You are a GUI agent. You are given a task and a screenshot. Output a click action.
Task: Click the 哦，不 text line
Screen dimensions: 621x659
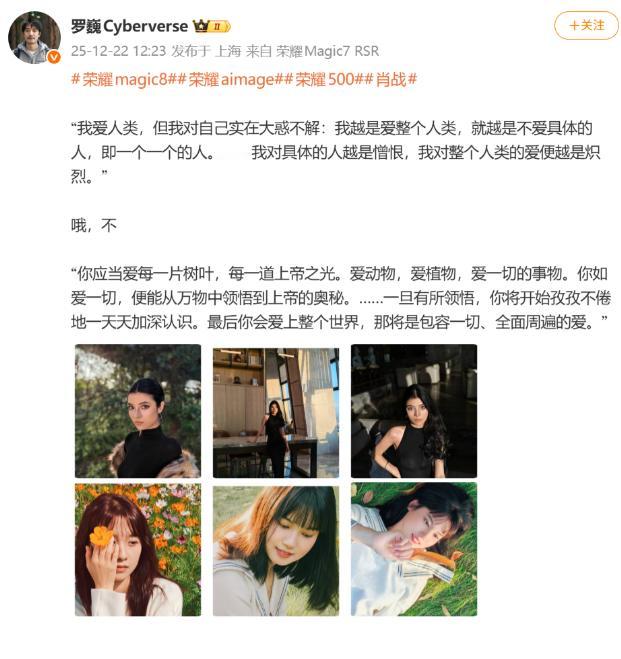coord(94,225)
